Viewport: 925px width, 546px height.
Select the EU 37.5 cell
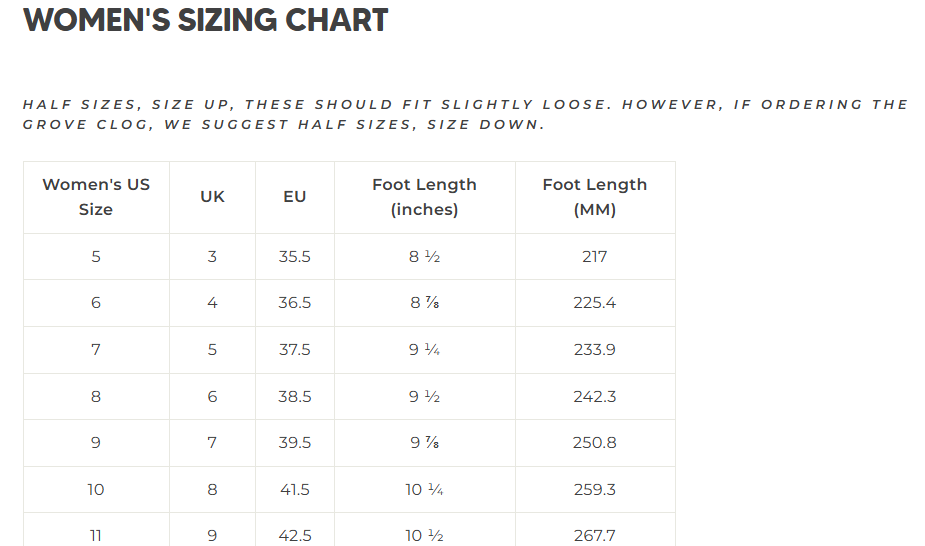click(x=294, y=350)
